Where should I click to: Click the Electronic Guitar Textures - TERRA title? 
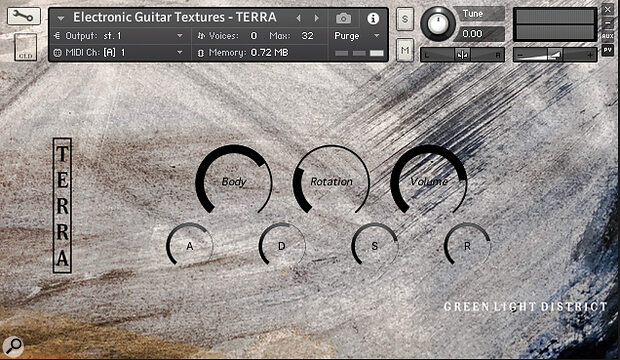[175, 17]
